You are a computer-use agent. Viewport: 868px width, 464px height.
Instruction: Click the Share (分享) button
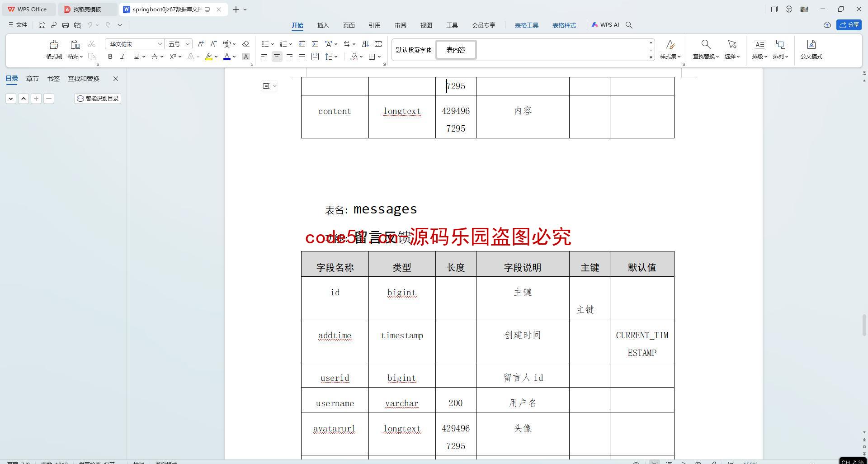coord(849,25)
